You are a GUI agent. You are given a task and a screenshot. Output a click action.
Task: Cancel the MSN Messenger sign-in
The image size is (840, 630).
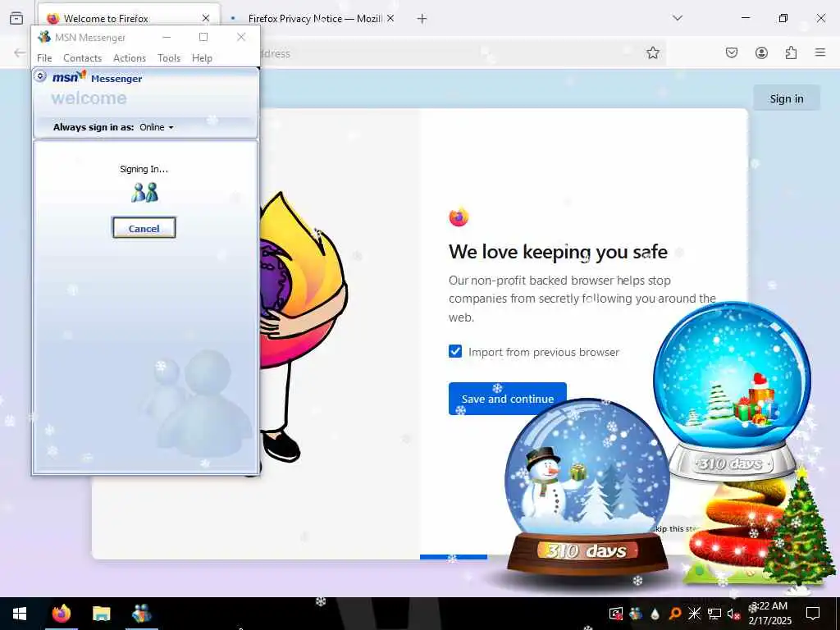point(144,228)
